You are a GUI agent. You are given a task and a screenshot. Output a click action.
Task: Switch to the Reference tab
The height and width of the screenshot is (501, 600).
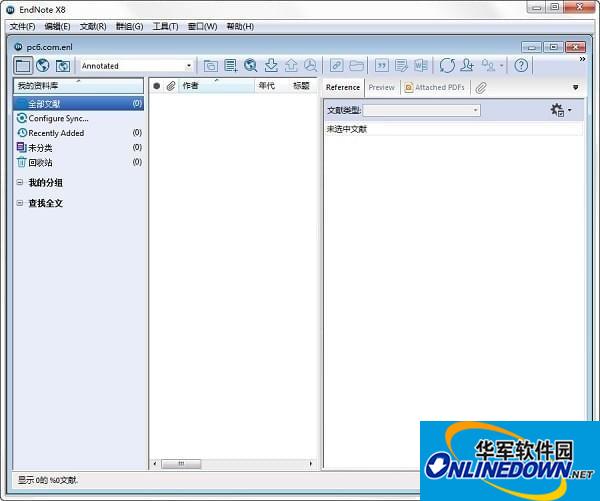[x=343, y=87]
